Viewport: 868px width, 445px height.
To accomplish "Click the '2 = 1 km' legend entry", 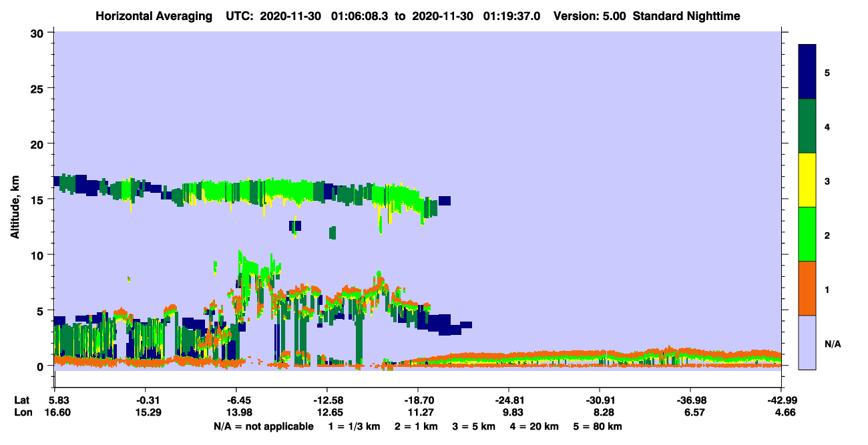I will click(415, 426).
